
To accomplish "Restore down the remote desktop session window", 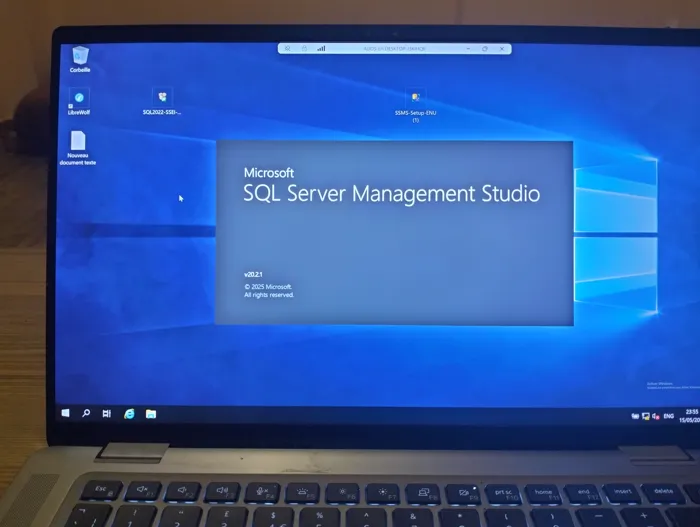I will click(x=485, y=48).
